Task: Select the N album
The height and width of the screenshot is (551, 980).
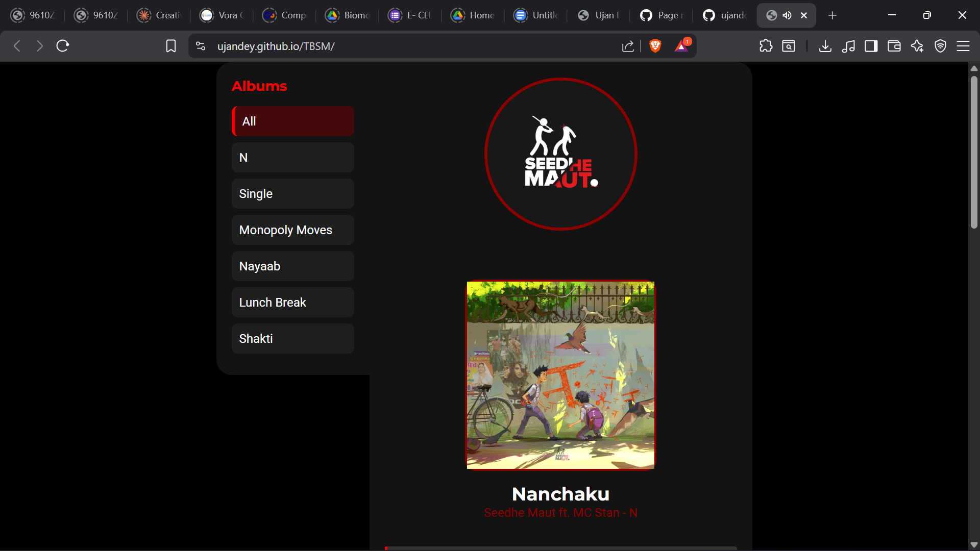Action: pyautogui.click(x=293, y=158)
